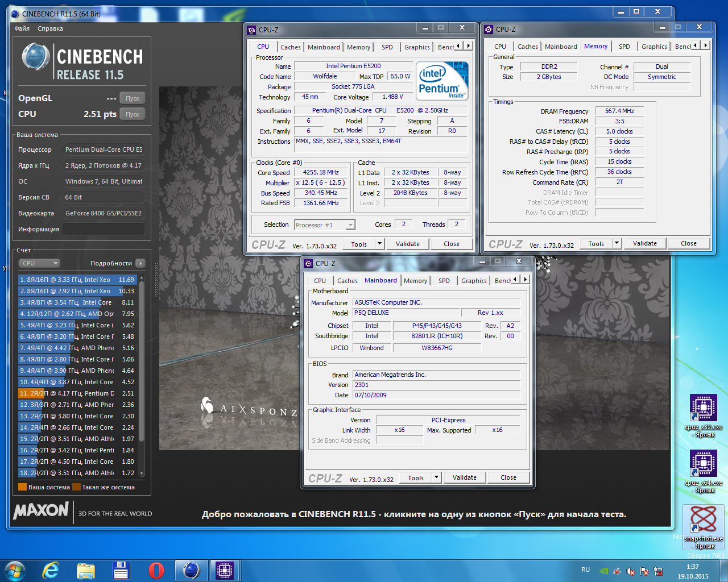Switch to CPU-Z taskbar icon

tap(225, 570)
